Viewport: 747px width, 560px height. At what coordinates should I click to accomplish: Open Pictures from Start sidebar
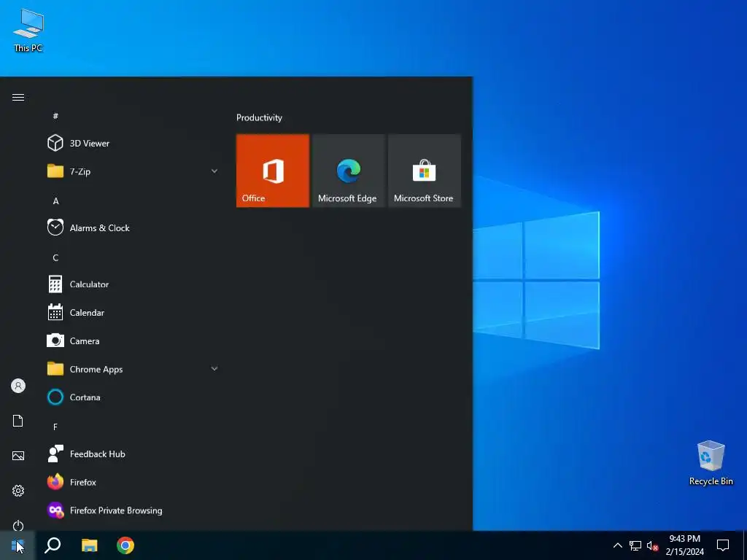coord(18,456)
